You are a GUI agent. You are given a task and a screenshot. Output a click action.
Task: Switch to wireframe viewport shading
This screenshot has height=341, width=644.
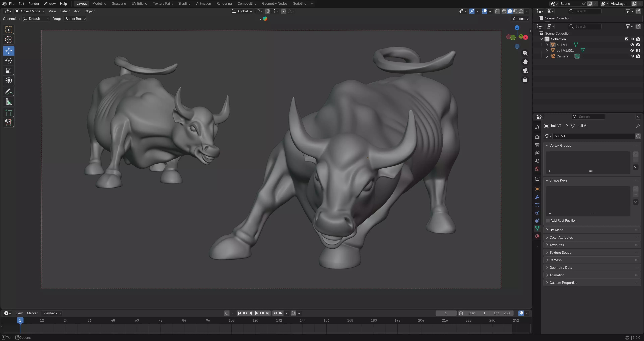coord(504,11)
